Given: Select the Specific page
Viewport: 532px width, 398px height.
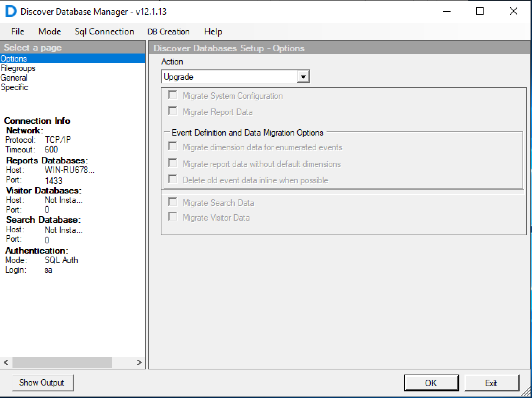Looking at the screenshot, I should pos(14,87).
